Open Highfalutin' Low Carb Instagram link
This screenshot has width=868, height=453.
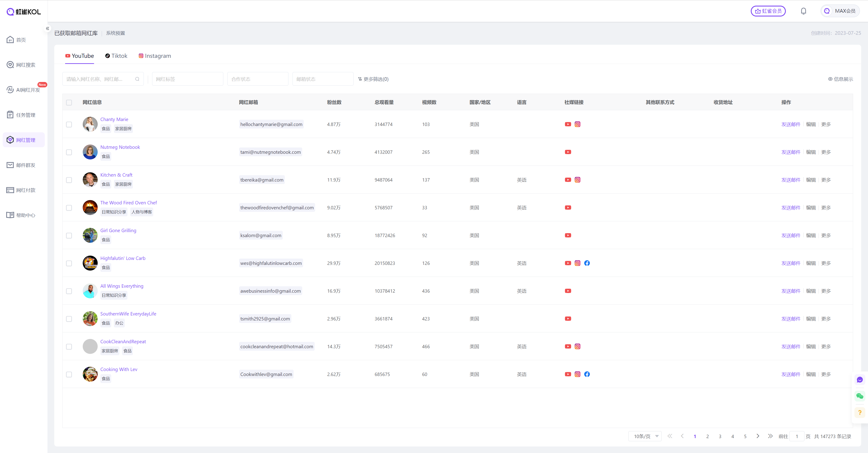(x=577, y=263)
